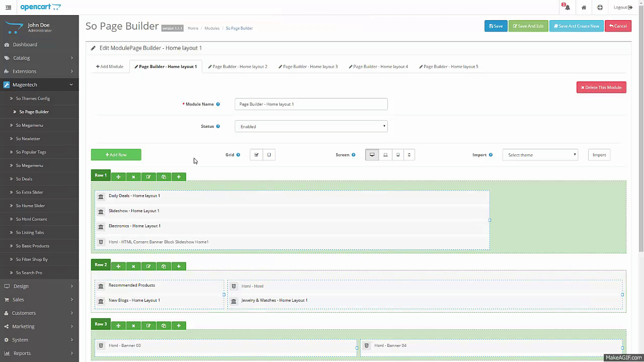Delete Row 2 using its X icon
Viewport: 644px width, 362px height.
point(133,266)
